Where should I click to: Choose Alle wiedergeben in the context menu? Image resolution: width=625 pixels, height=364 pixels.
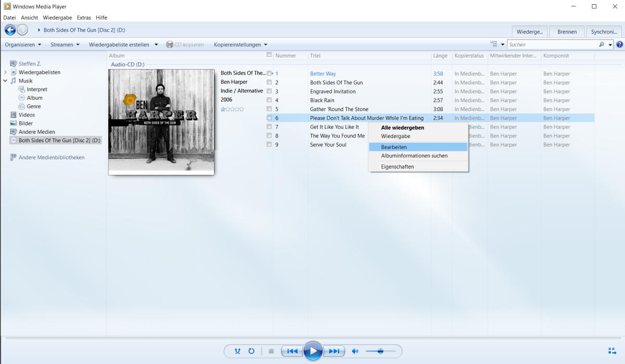418,128
